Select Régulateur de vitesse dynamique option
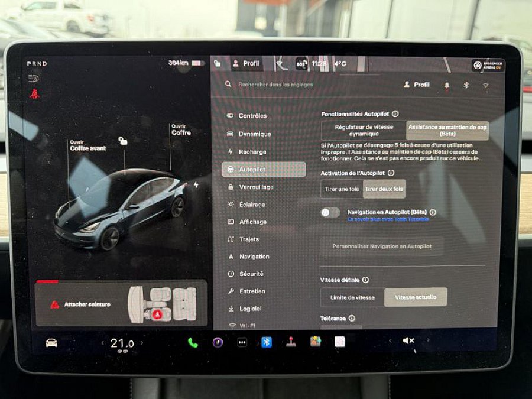Viewport: 532px width, 399px height. click(x=364, y=131)
